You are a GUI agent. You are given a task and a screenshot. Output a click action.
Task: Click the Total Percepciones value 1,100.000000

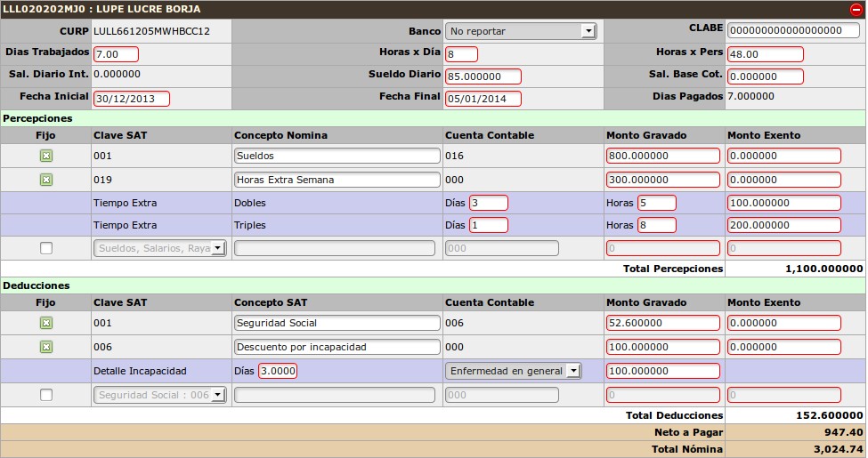[x=823, y=269]
